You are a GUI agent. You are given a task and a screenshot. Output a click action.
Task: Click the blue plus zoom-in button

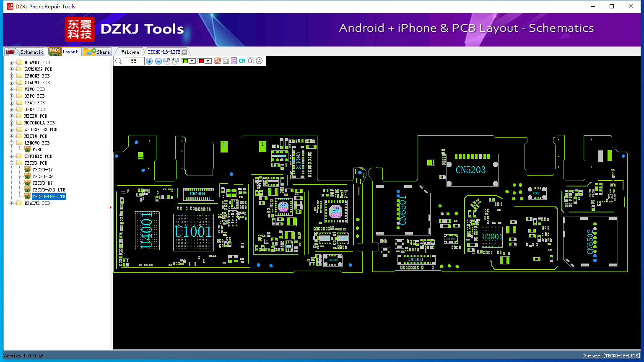(149, 61)
